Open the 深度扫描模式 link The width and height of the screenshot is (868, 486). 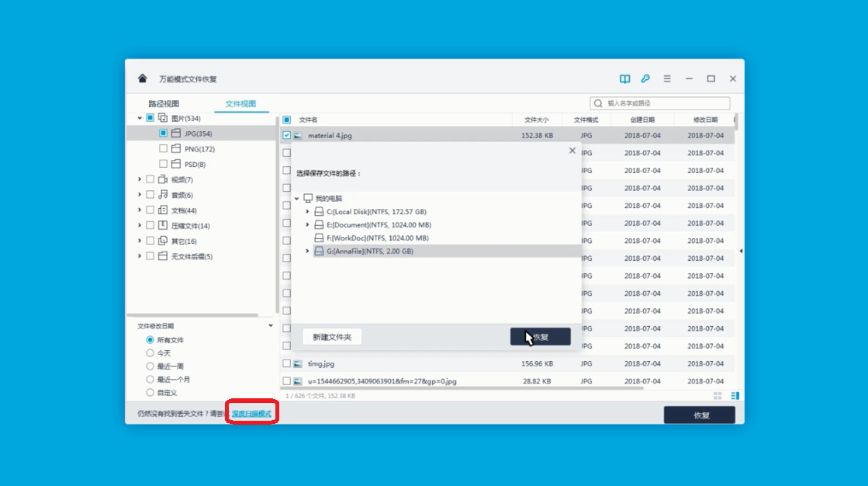click(251, 413)
